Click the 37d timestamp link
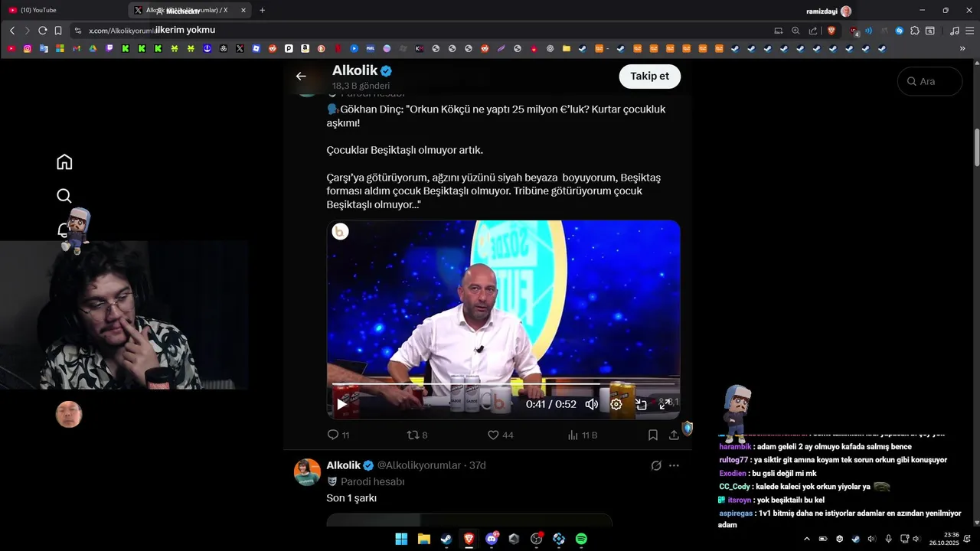This screenshot has height=551, width=980. [x=478, y=465]
